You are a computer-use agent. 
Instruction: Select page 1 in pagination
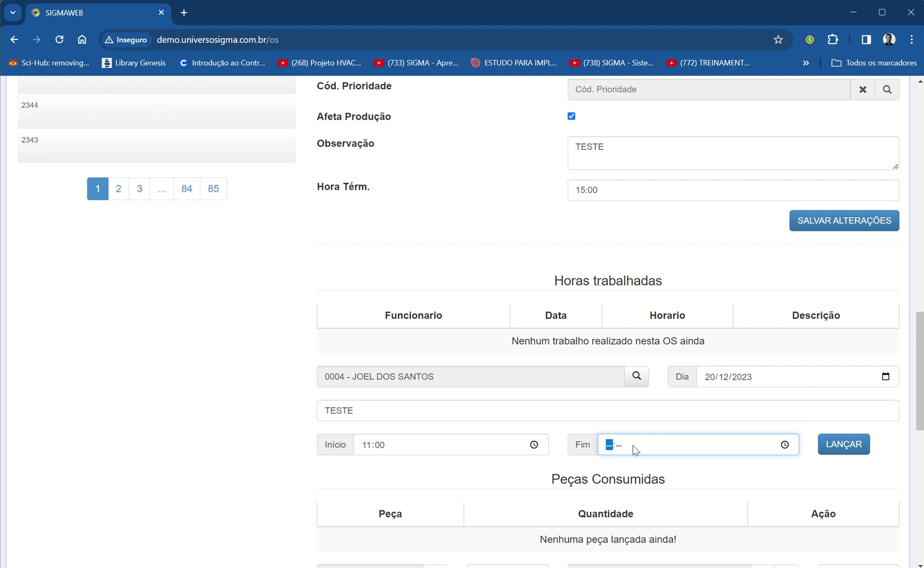[98, 189]
